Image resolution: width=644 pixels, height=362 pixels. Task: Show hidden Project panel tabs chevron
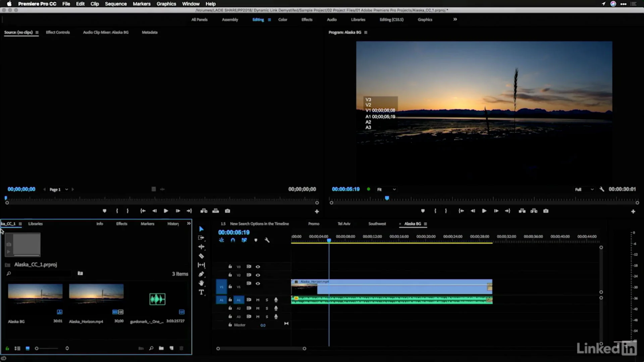pos(189,224)
